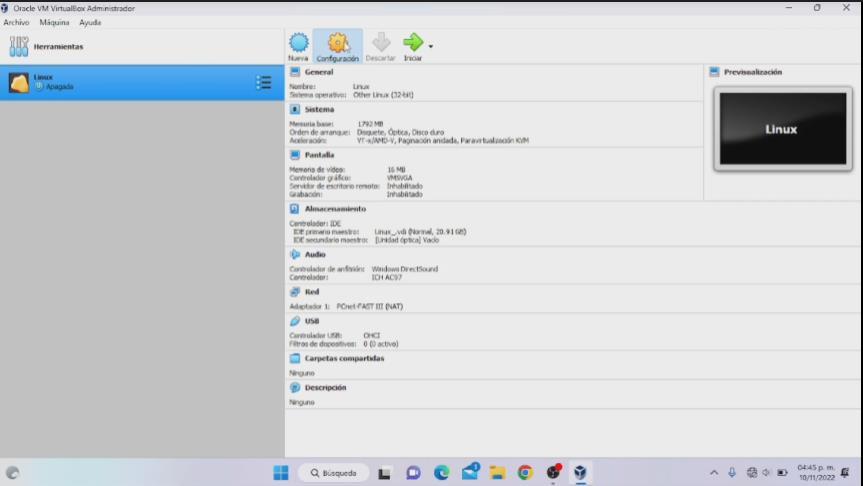The image size is (863, 486).
Task: Open File Explorer from the taskbar
Action: pos(498,473)
